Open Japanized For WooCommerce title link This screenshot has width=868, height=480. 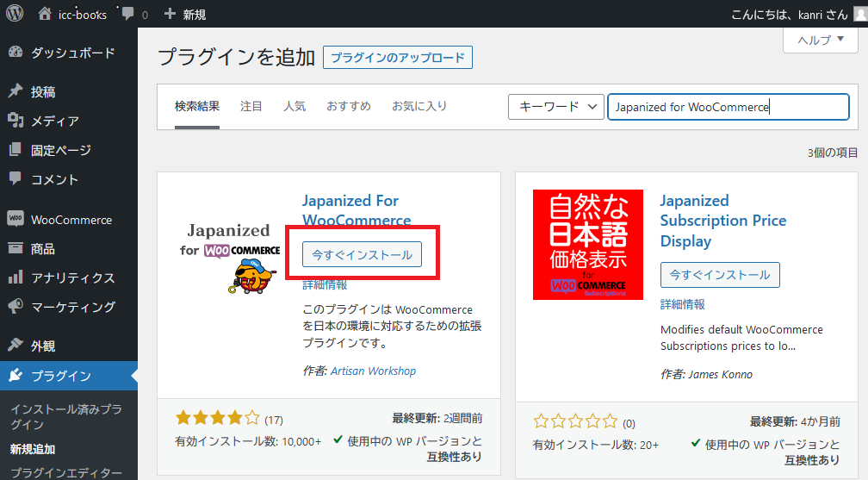click(x=356, y=210)
